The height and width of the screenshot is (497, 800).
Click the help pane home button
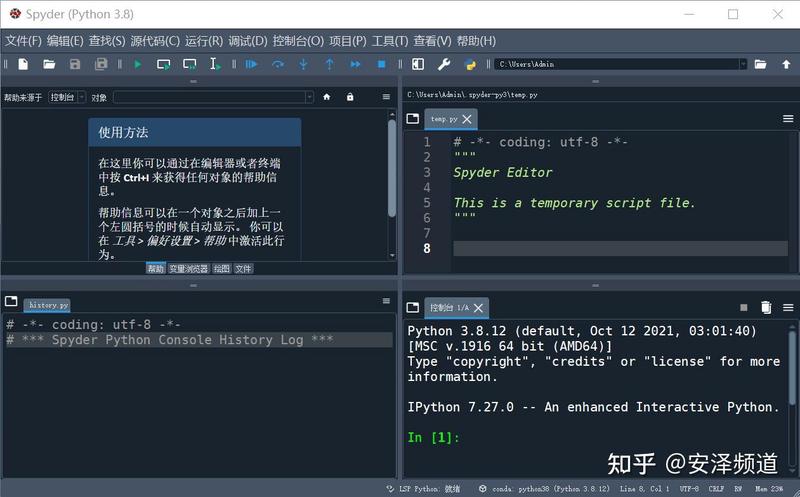click(x=327, y=97)
